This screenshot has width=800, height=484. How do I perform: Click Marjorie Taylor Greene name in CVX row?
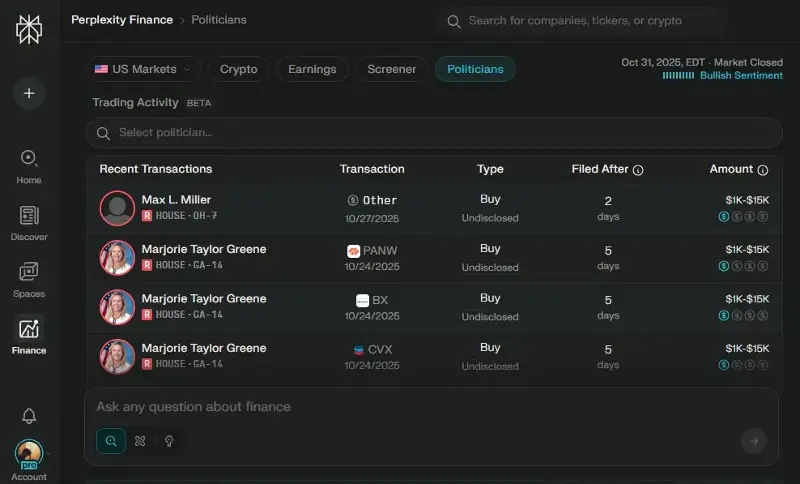click(204, 348)
